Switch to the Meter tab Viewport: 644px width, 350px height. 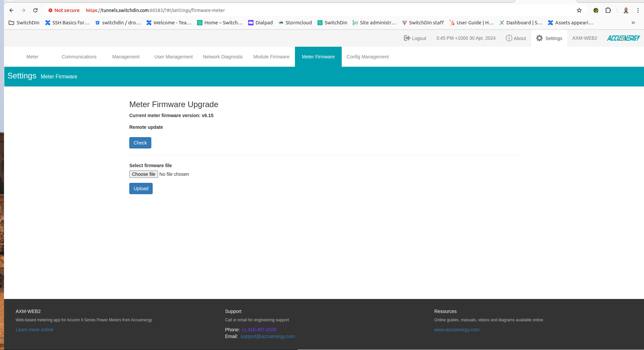32,57
